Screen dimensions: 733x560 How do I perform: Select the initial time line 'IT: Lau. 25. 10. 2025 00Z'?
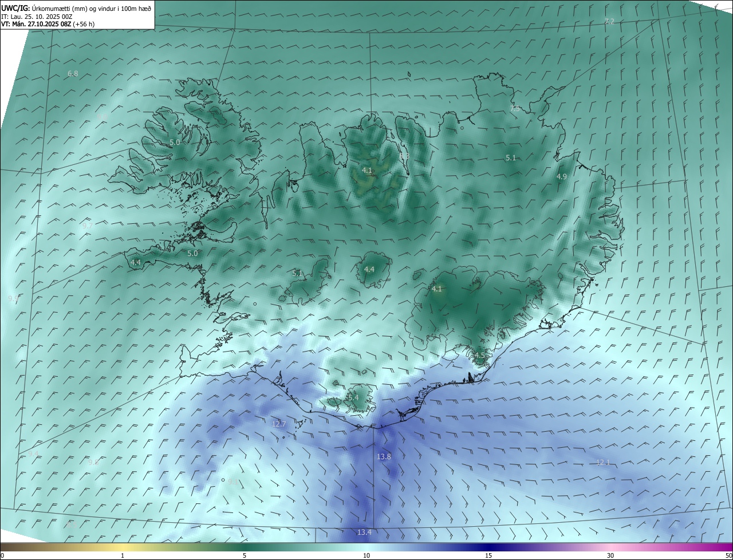tap(37, 16)
